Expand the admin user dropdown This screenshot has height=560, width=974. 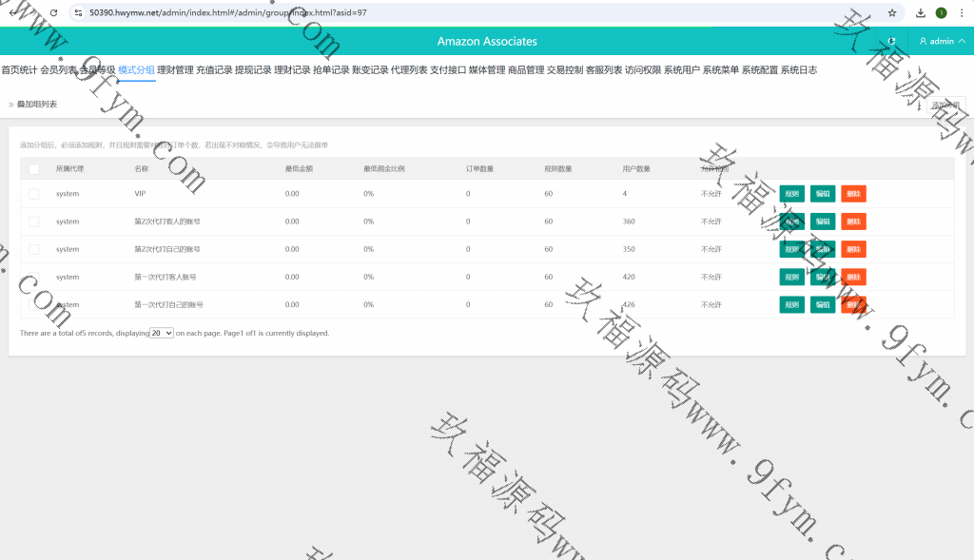point(942,42)
